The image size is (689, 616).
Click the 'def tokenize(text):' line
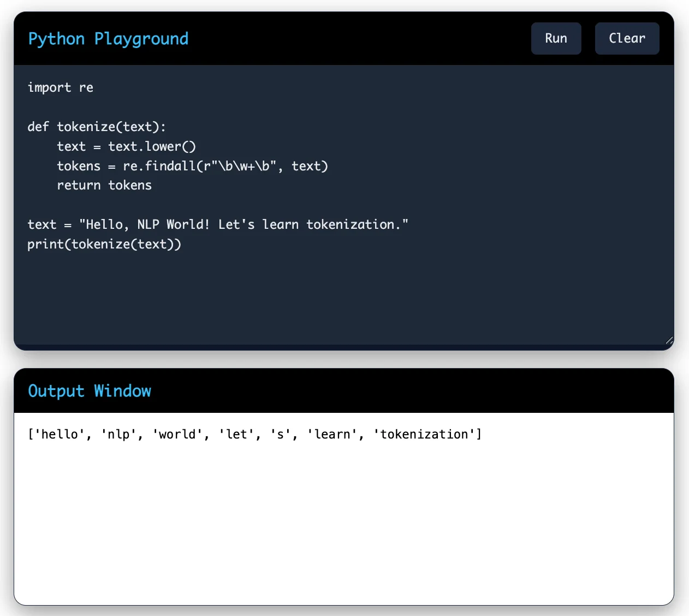(97, 127)
